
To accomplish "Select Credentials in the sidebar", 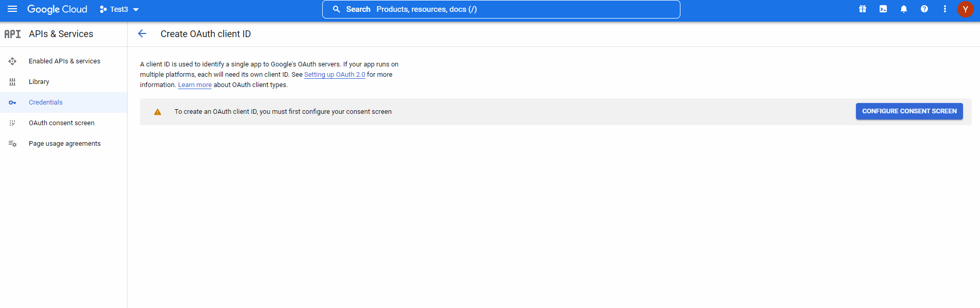I will tap(46, 102).
